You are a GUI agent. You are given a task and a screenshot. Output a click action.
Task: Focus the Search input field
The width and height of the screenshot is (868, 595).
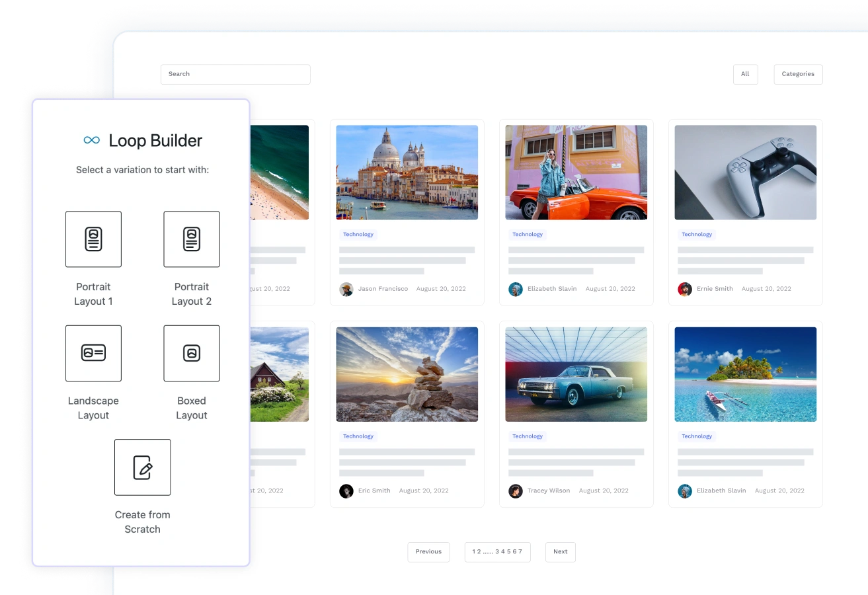click(x=235, y=74)
